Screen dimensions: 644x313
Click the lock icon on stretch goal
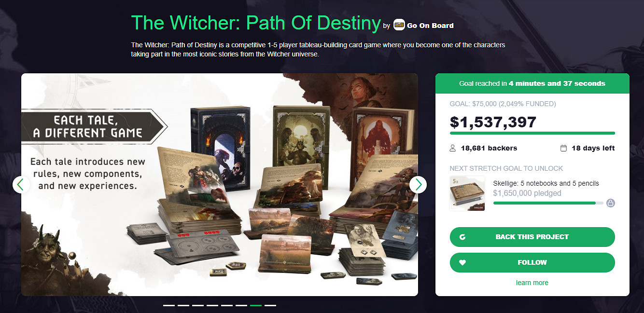610,203
